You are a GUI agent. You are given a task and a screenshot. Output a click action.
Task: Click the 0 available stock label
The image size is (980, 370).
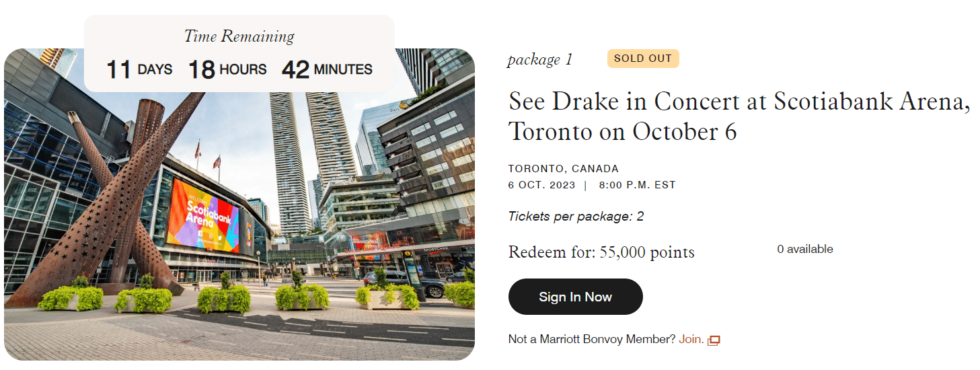pos(804,249)
